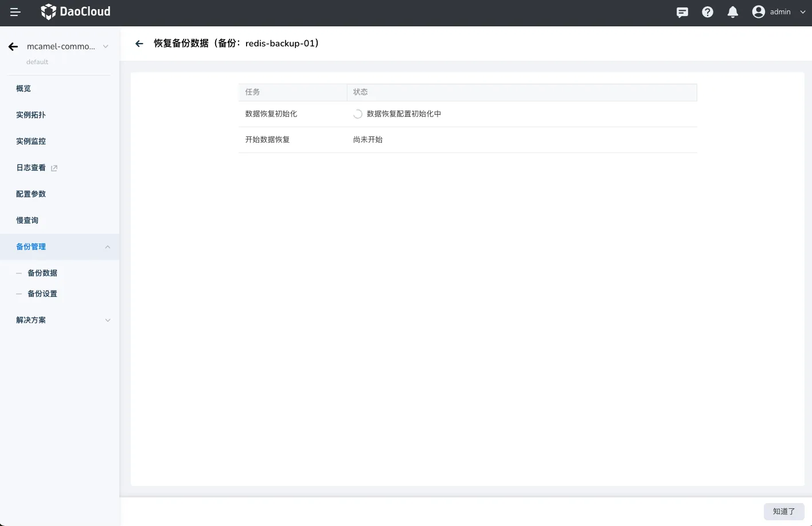Open 备份数据 submenu item

click(42, 273)
